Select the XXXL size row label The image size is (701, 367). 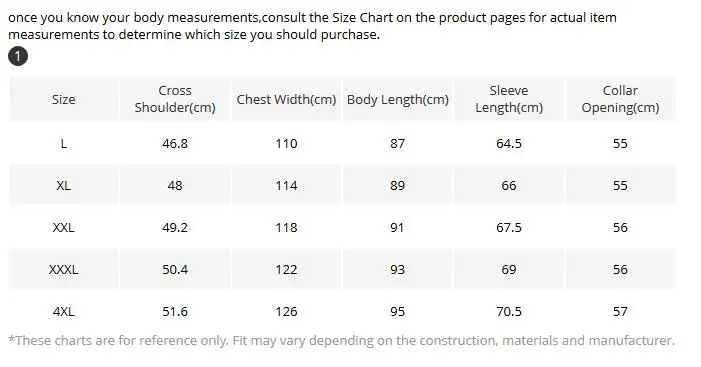[63, 270]
